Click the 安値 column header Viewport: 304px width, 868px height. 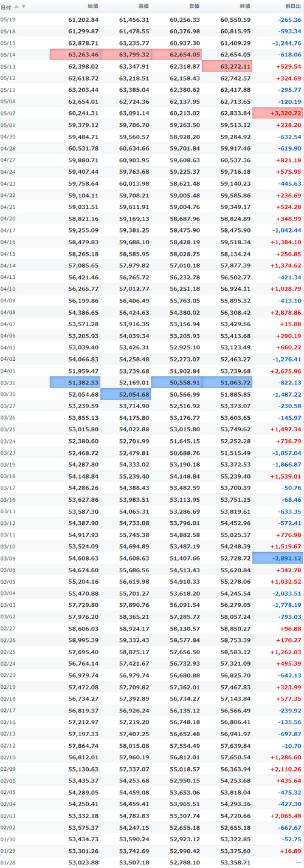pos(194,6)
